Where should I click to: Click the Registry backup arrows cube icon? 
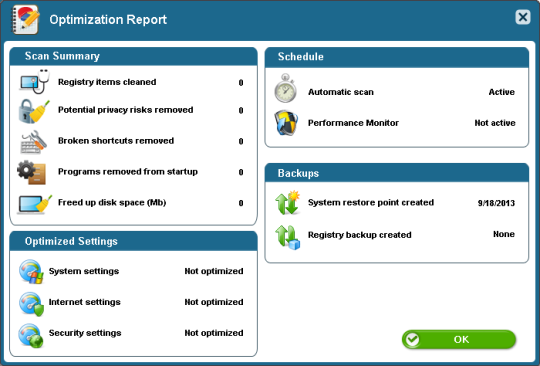click(x=287, y=237)
